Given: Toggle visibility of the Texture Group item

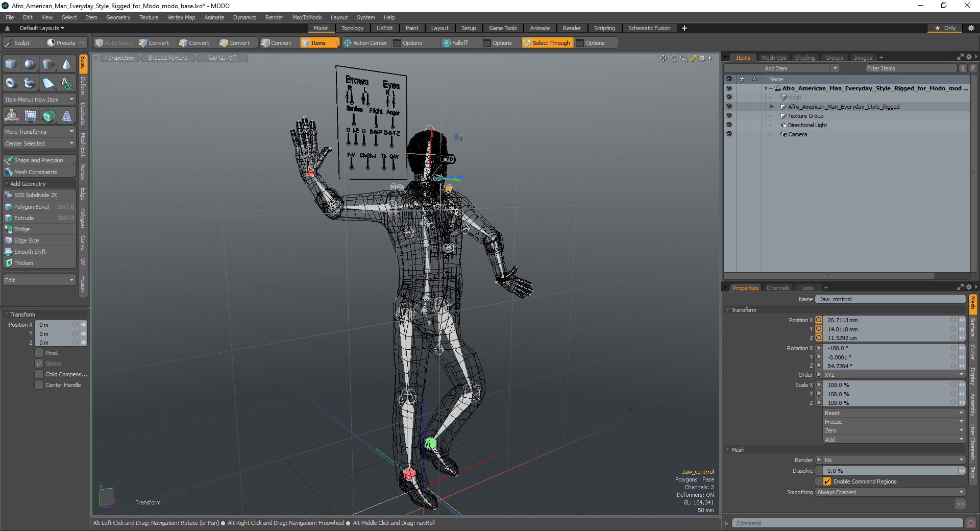Looking at the screenshot, I should coord(729,115).
